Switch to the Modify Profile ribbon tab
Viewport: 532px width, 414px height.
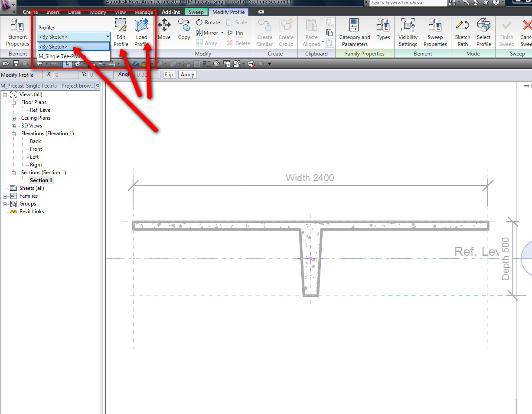click(228, 12)
